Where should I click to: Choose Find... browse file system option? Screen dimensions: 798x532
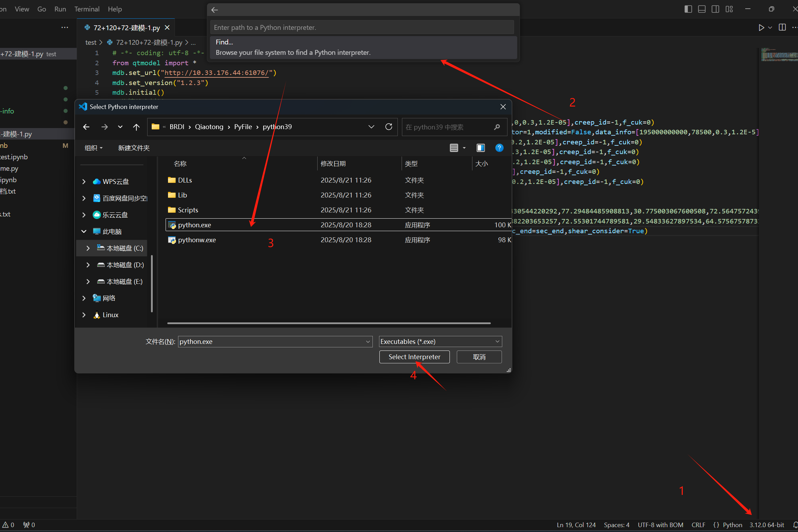363,47
